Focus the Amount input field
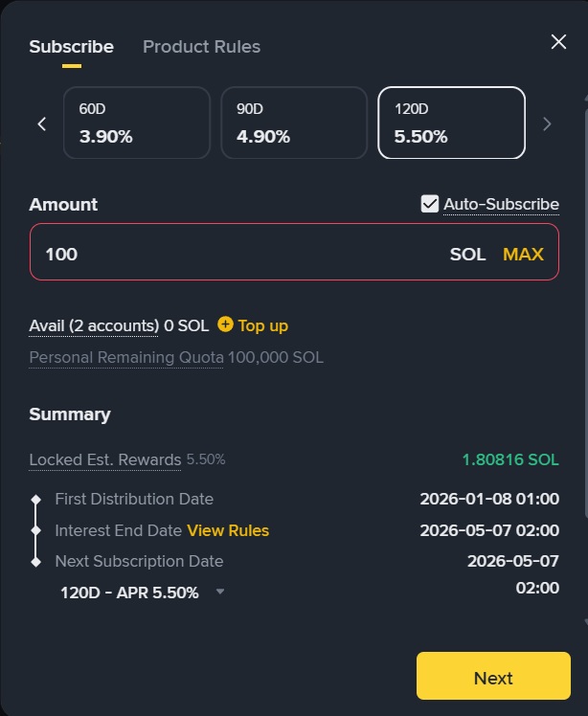588x716 pixels. tap(239, 254)
